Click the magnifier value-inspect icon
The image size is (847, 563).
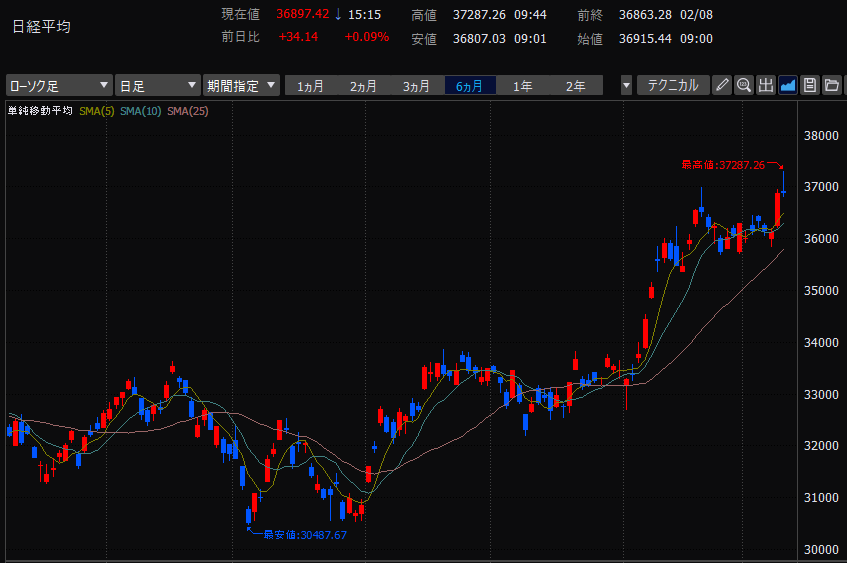tap(744, 85)
